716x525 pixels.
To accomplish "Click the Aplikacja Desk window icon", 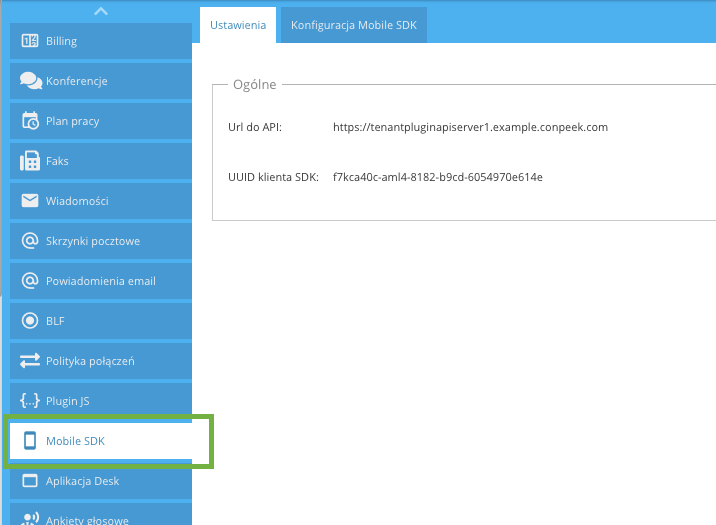I will coord(30,481).
